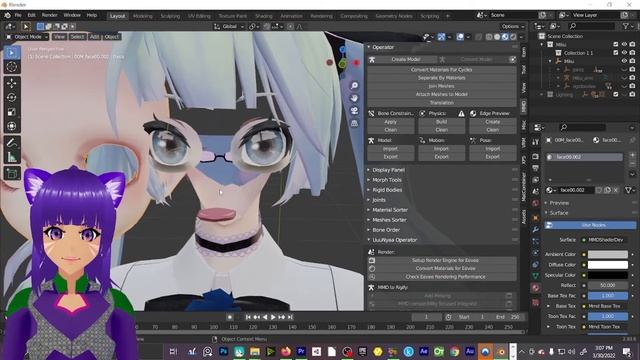Disable Miku collection render camera icon
The height and width of the screenshot is (360, 640).
click(632, 44)
